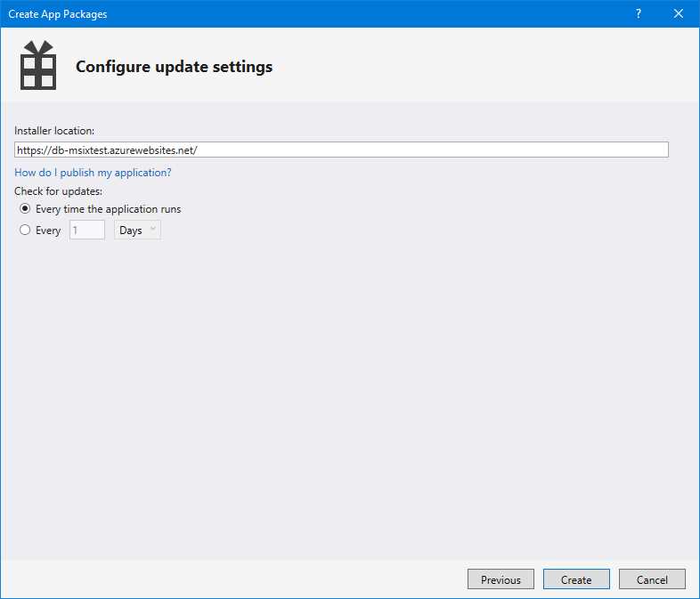Viewport: 700px width, 599px height.
Task: Click the 'Configure update settings' heading
Action: pyautogui.click(x=174, y=67)
